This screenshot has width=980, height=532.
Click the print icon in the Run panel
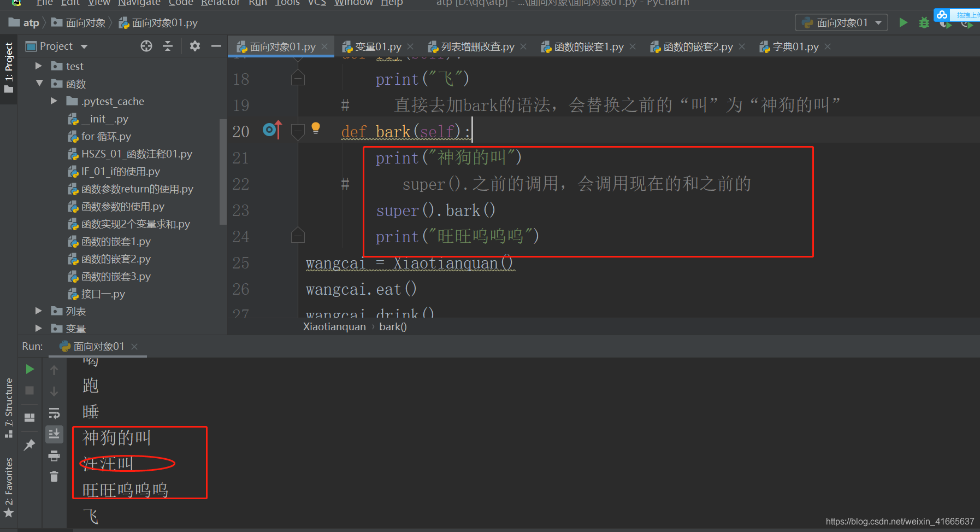coord(54,455)
